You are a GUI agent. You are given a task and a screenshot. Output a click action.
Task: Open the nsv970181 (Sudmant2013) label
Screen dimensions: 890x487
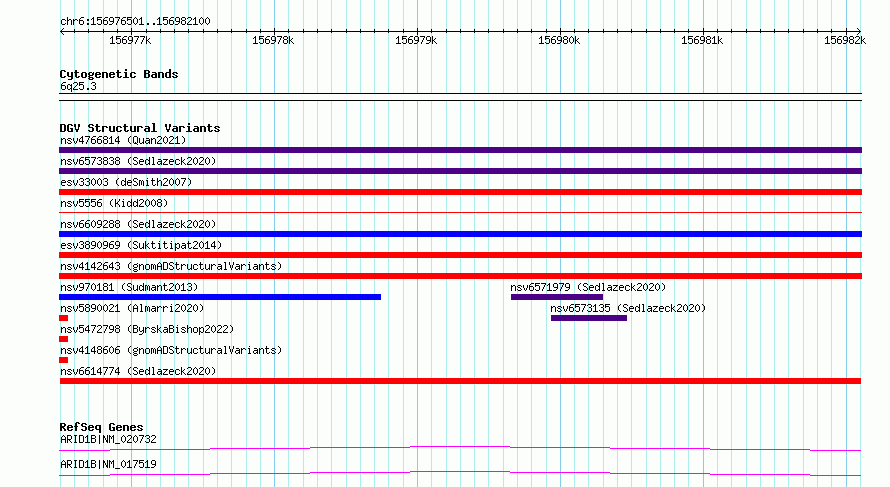point(129,287)
